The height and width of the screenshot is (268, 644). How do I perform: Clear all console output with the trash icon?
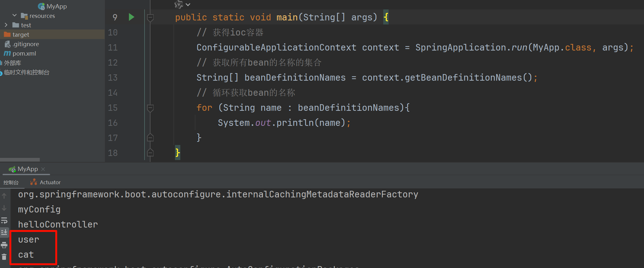click(4, 257)
